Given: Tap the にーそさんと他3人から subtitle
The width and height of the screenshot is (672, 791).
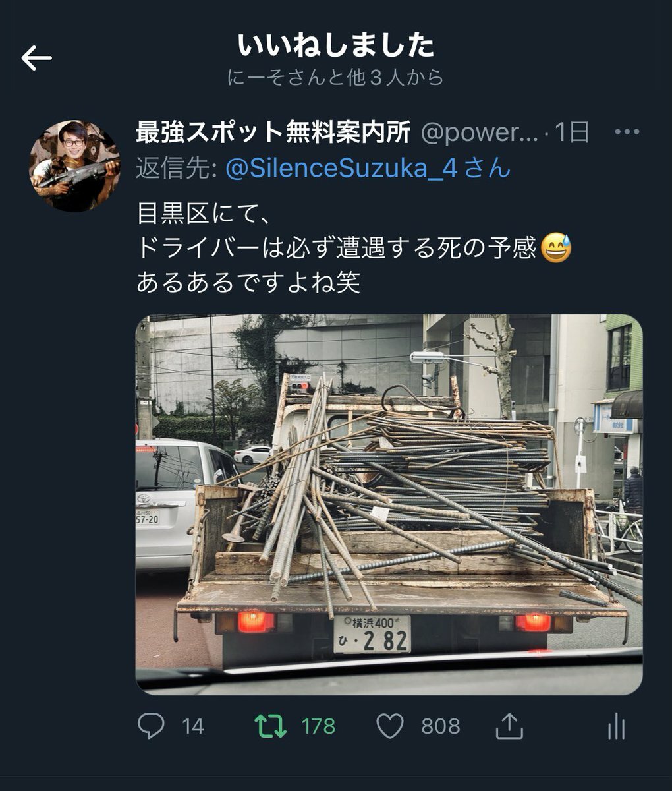Looking at the screenshot, I should 335,78.
